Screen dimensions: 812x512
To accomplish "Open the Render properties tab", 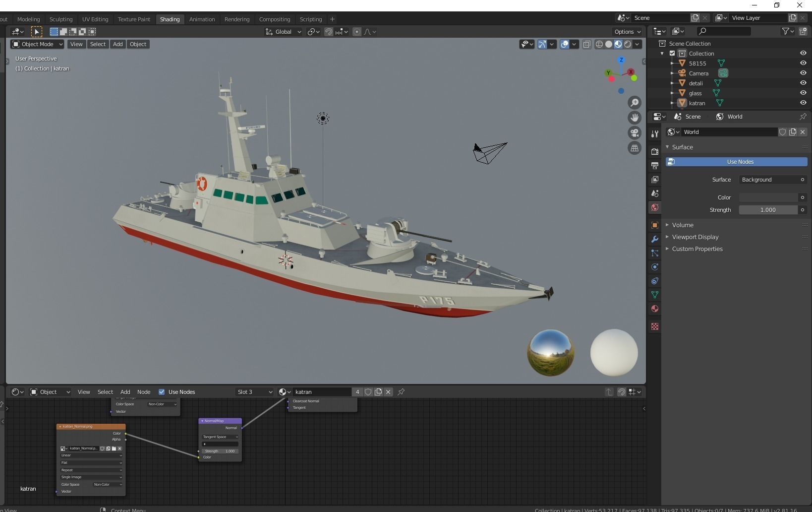I will coord(655,151).
